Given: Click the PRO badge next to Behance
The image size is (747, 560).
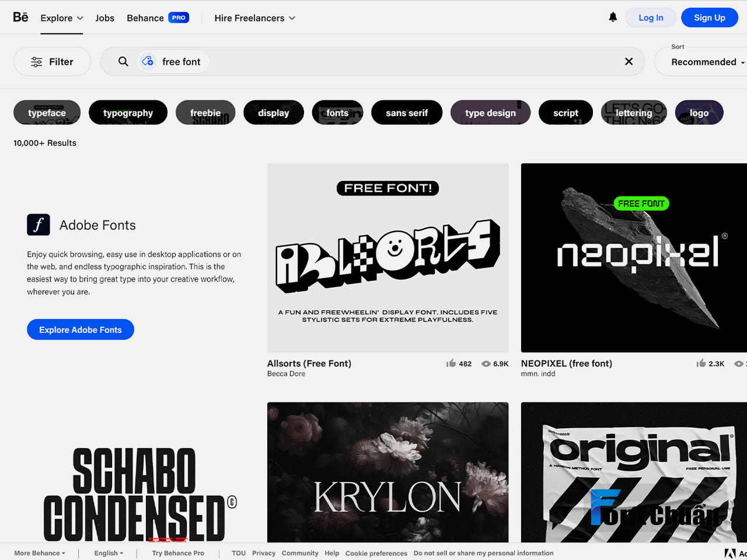Looking at the screenshot, I should [x=179, y=17].
